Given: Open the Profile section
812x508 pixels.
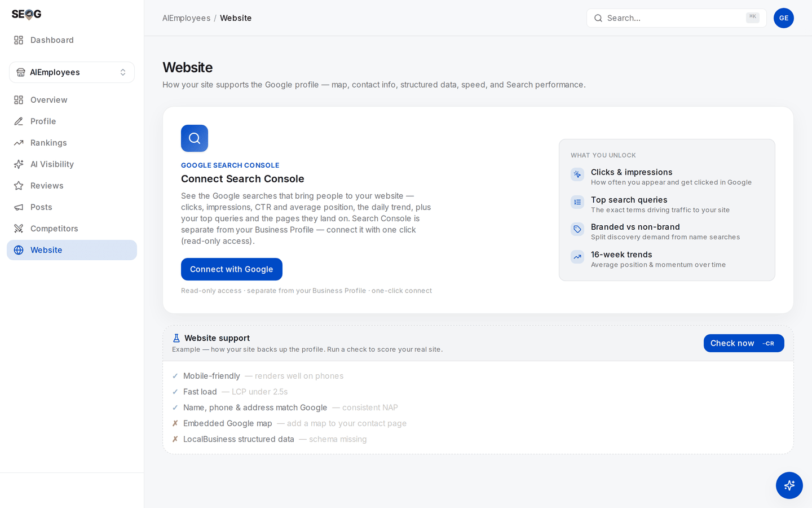Looking at the screenshot, I should tap(72, 121).
